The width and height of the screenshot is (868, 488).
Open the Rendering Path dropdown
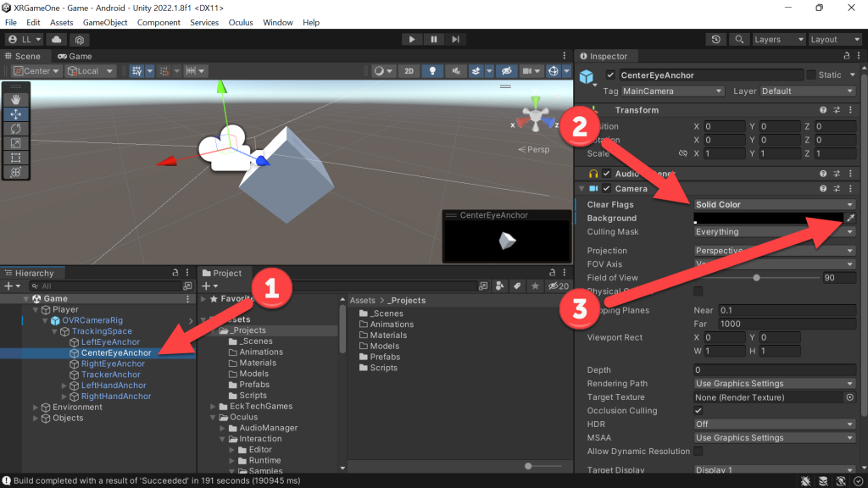click(x=775, y=384)
